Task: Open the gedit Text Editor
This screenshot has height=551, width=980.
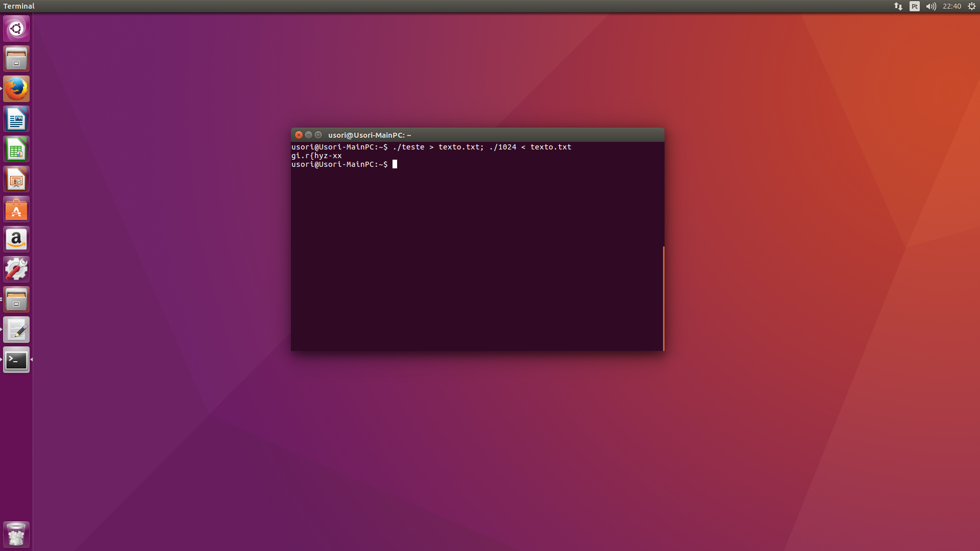Action: pyautogui.click(x=16, y=330)
